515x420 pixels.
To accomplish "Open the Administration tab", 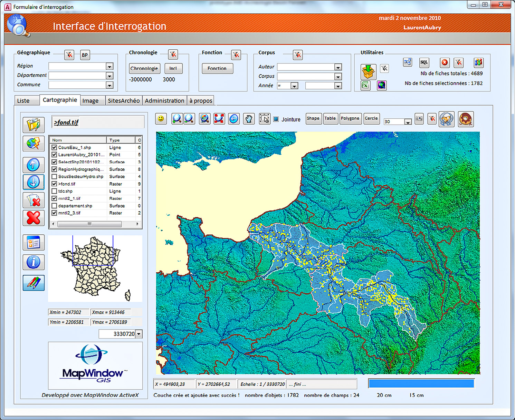I will pos(164,100).
